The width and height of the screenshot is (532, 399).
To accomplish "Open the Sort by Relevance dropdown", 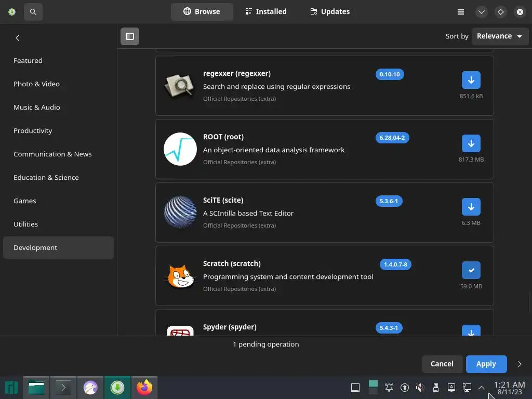I will [x=500, y=36].
